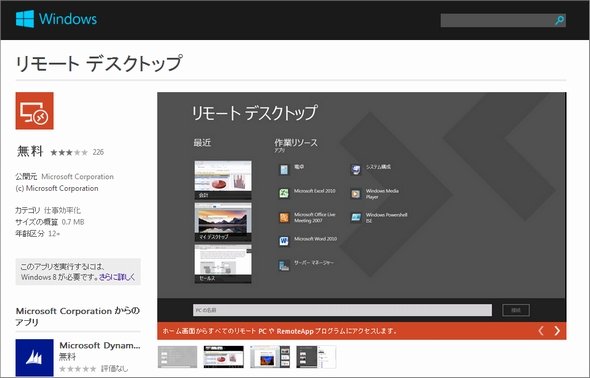The height and width of the screenshot is (378, 590).
Task: Click the リモート デスクトップ page title
Action: click(x=99, y=63)
